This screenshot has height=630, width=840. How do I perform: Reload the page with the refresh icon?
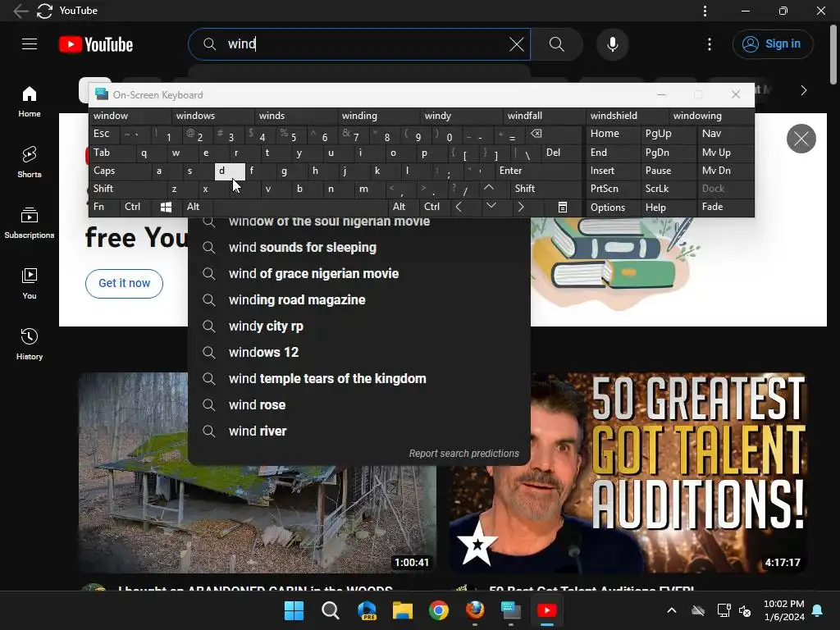(44, 11)
